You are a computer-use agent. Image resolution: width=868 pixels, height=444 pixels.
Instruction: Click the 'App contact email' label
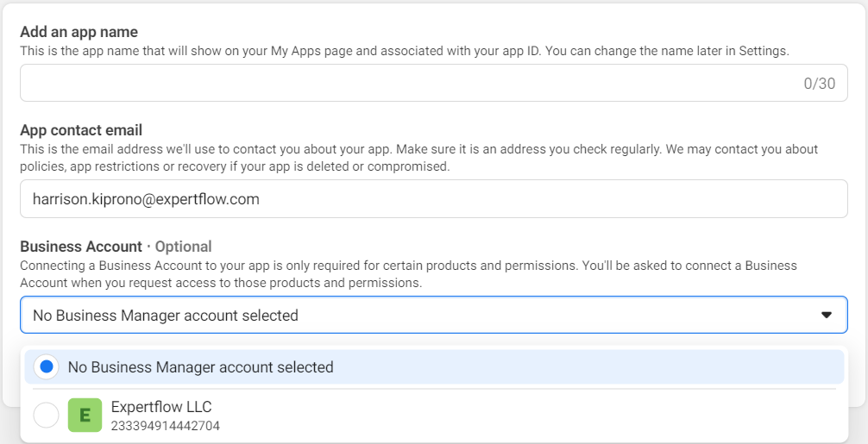[x=81, y=130]
